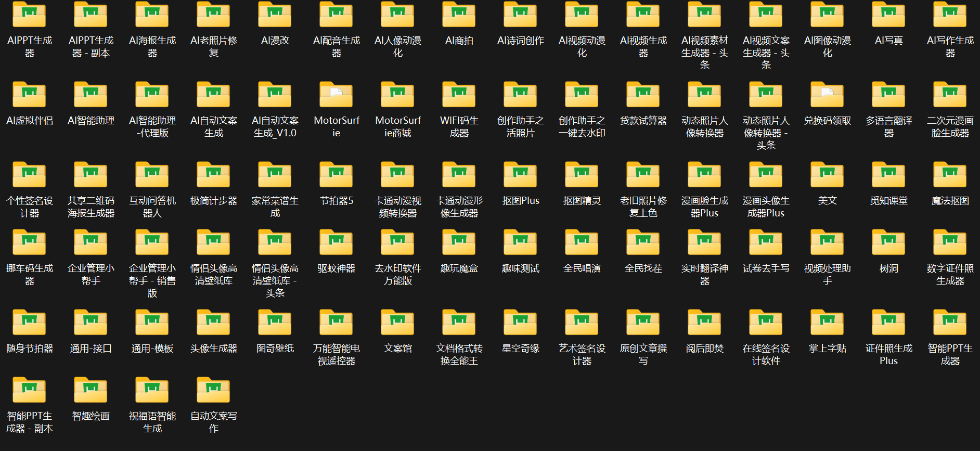980x451 pixels.
Task: Click the 美文 folder icon
Action: point(827,175)
